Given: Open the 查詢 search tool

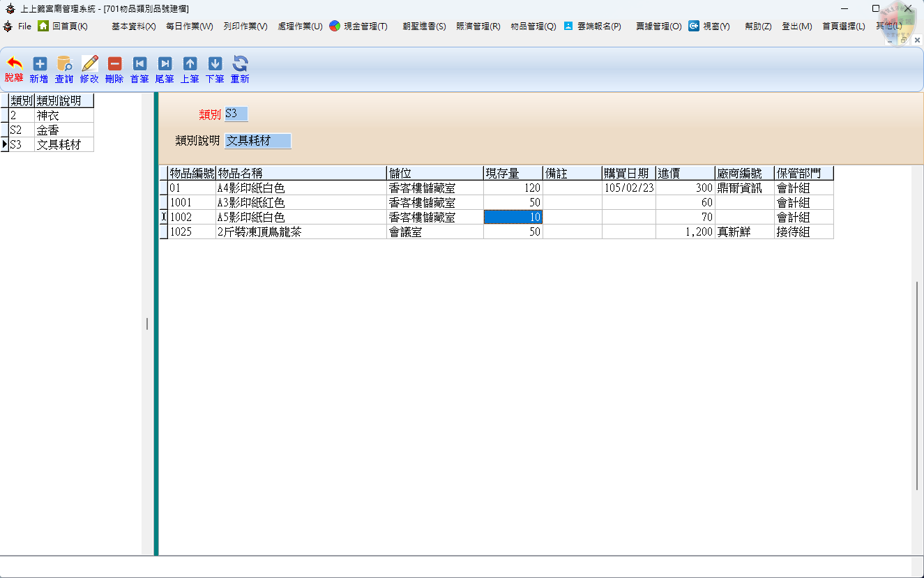Looking at the screenshot, I should pyautogui.click(x=64, y=69).
